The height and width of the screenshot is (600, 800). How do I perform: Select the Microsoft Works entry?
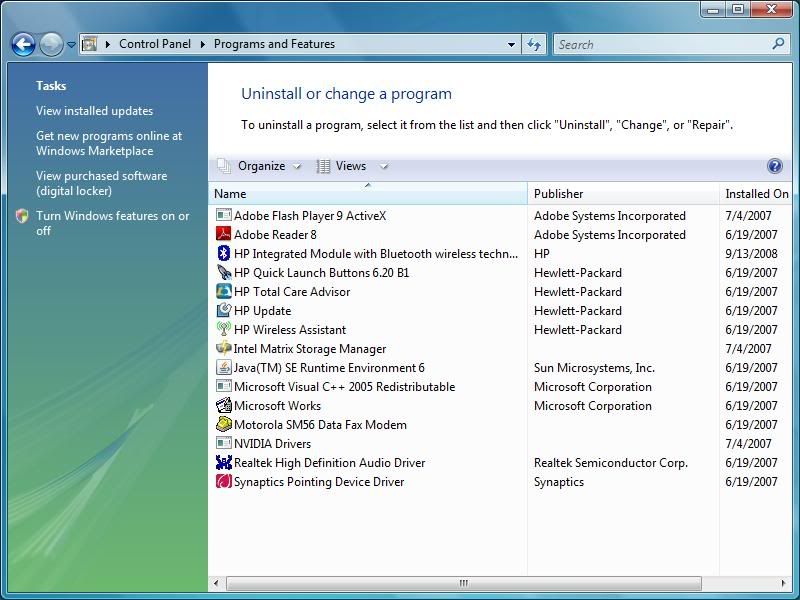(x=500, y=406)
